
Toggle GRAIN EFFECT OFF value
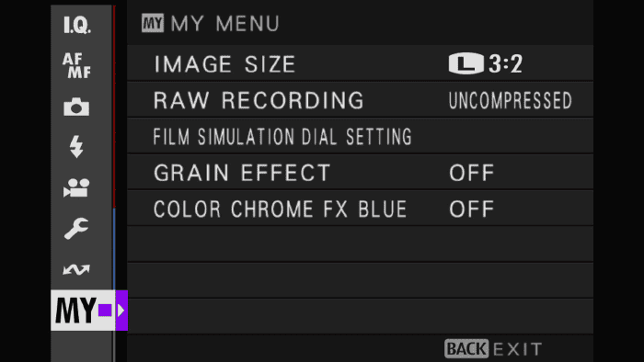471,173
